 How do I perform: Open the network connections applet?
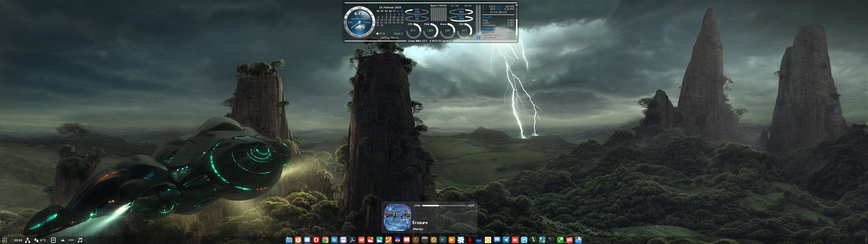coord(28,240)
